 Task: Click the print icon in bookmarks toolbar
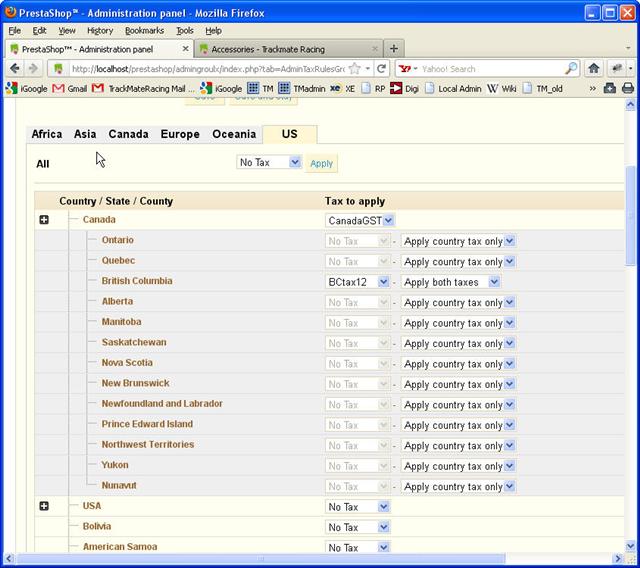tap(628, 88)
